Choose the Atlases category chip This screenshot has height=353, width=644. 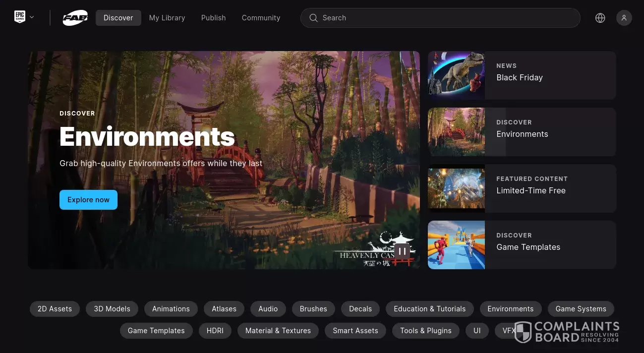click(224, 309)
